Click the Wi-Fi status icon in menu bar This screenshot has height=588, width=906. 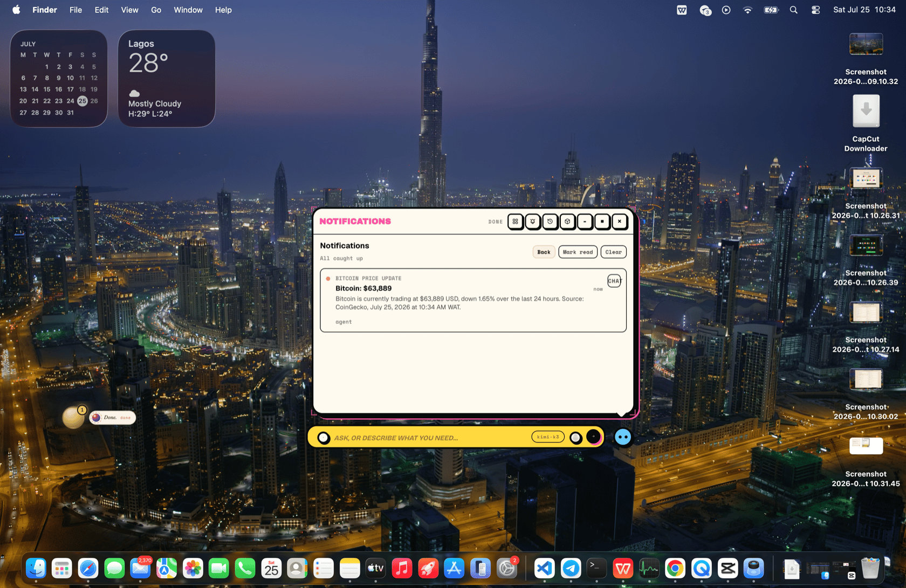pos(747,10)
